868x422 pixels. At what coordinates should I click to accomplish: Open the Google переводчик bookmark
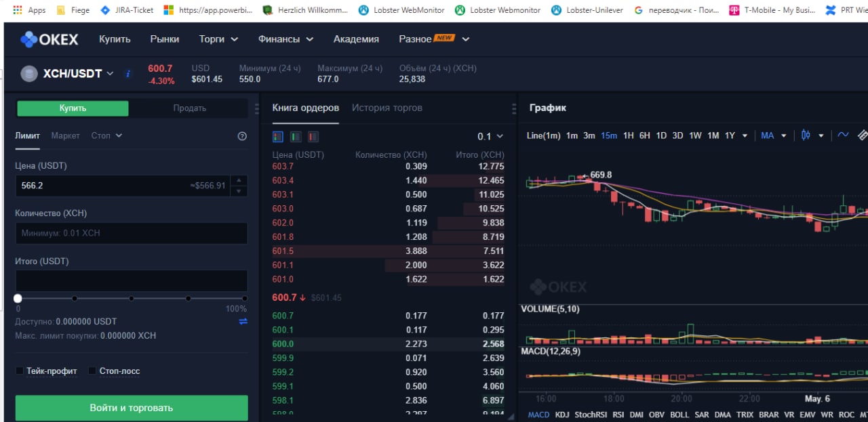676,10
